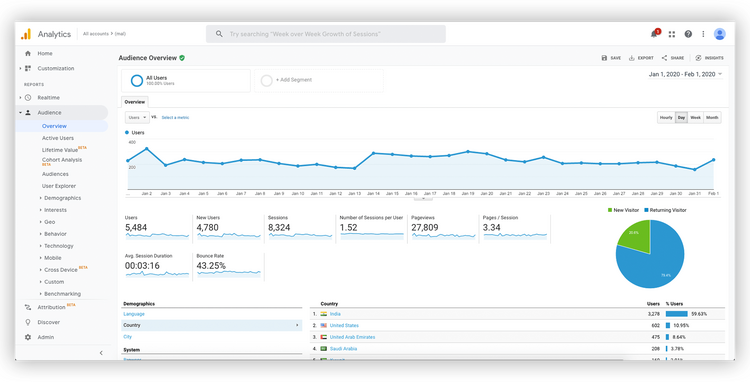The height and width of the screenshot is (382, 750).
Task: Click the Select a metric link
Action: click(x=175, y=118)
